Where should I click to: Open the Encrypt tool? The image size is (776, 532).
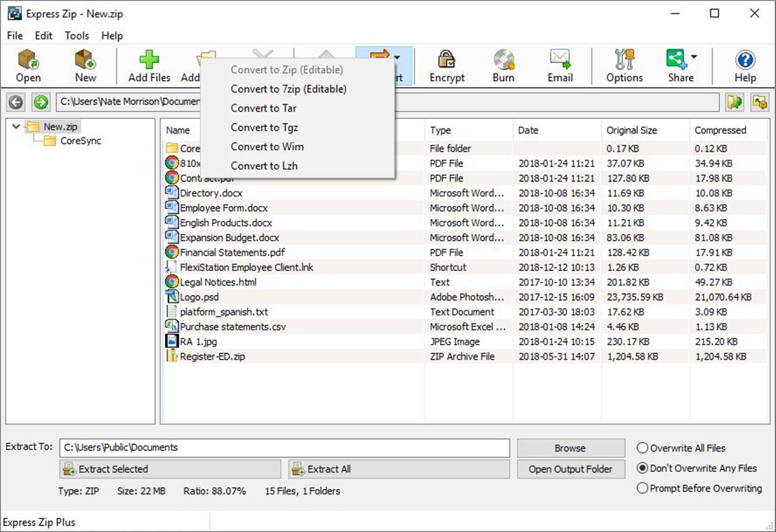(447, 66)
